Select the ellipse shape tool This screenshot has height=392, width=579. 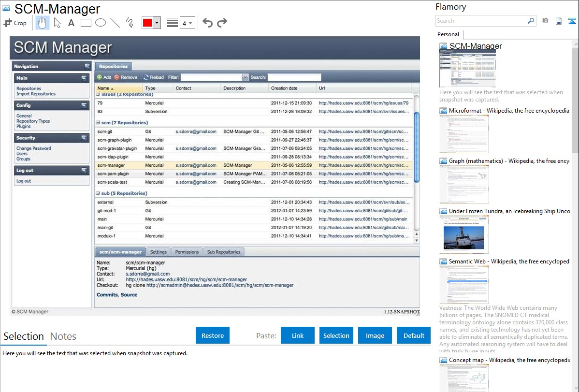coord(101,23)
